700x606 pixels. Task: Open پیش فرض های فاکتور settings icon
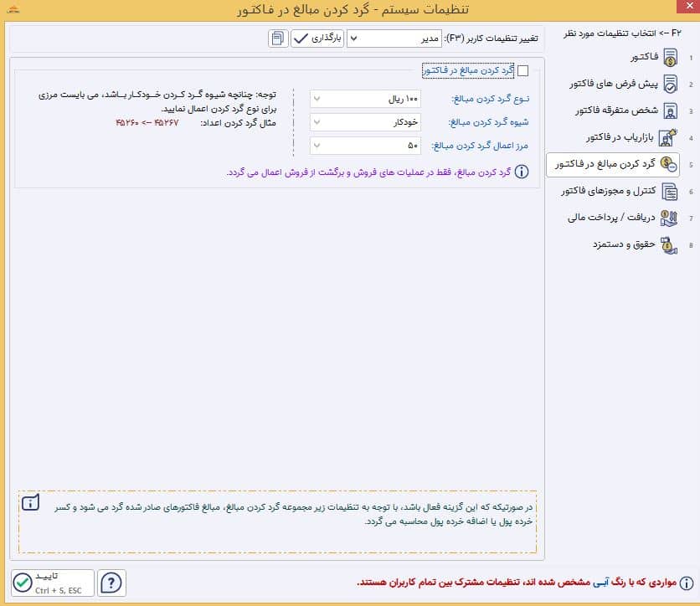coord(670,84)
